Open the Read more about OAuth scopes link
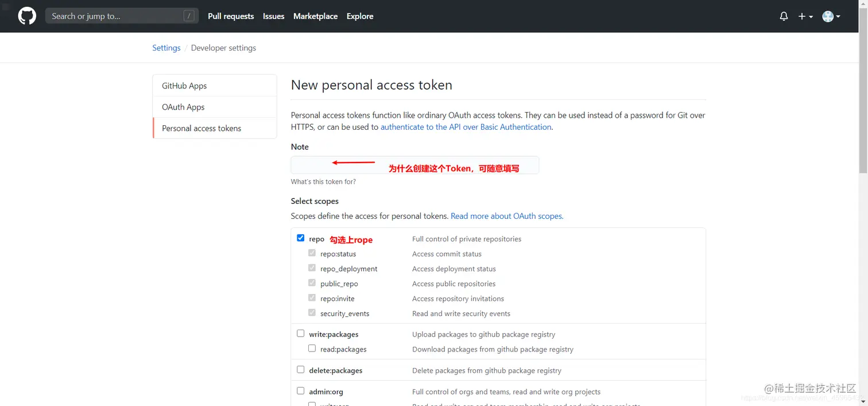Viewport: 868px width, 406px height. coord(507,216)
